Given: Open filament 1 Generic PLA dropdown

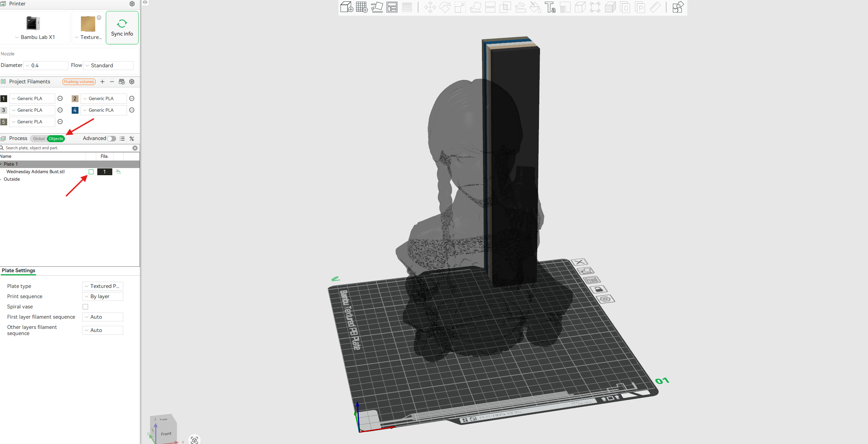Looking at the screenshot, I should (x=32, y=99).
